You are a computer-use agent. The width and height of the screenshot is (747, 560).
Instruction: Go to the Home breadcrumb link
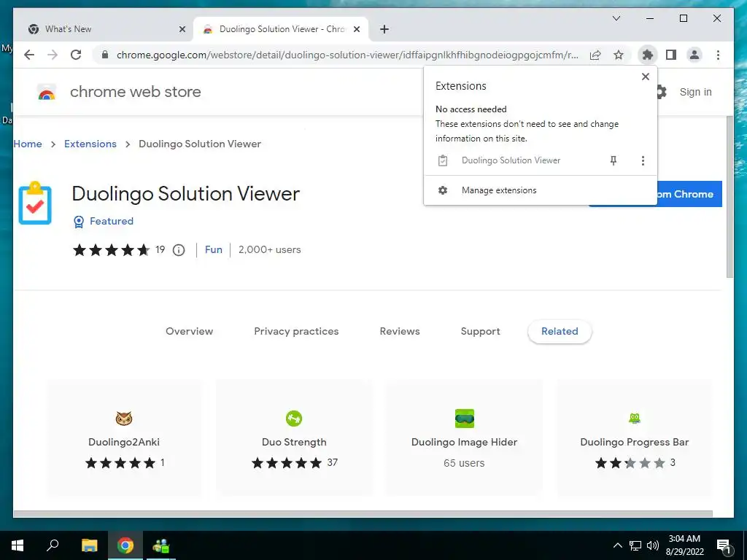click(28, 144)
